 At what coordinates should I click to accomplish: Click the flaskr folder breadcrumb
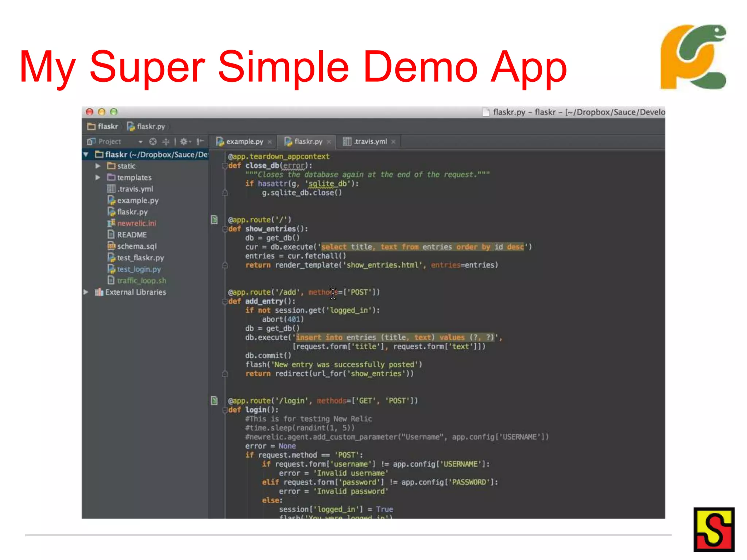point(103,127)
